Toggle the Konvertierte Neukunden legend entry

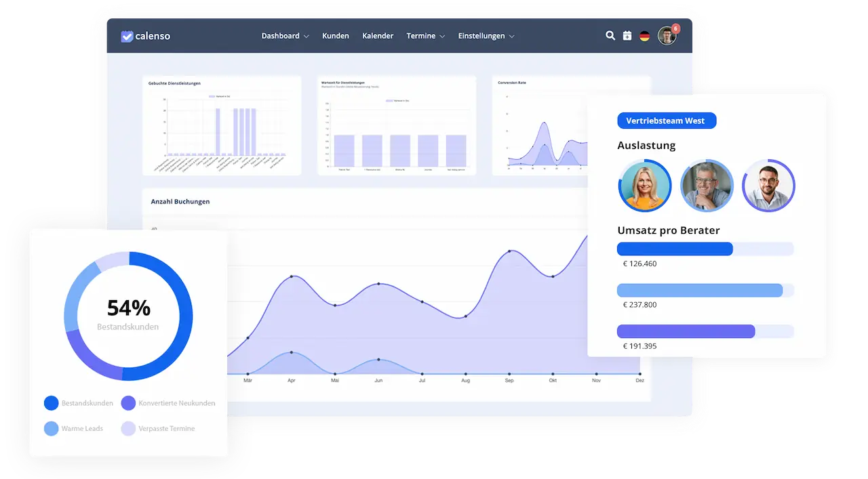coord(168,403)
